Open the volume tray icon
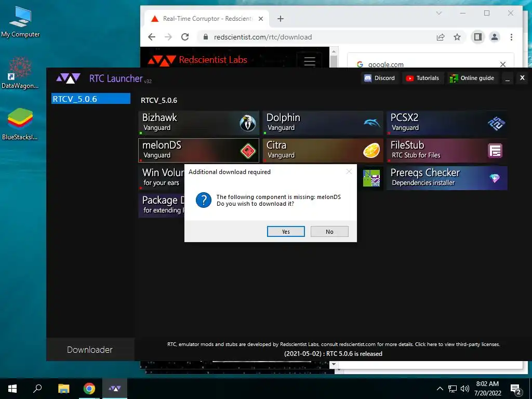This screenshot has width=532, height=399. pos(465,389)
